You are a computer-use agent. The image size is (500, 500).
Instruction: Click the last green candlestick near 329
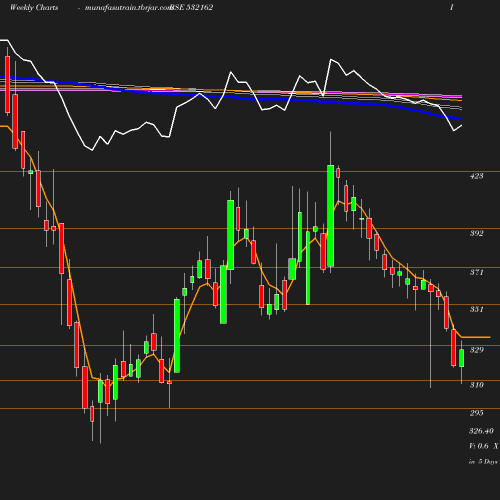pyautogui.click(x=462, y=358)
